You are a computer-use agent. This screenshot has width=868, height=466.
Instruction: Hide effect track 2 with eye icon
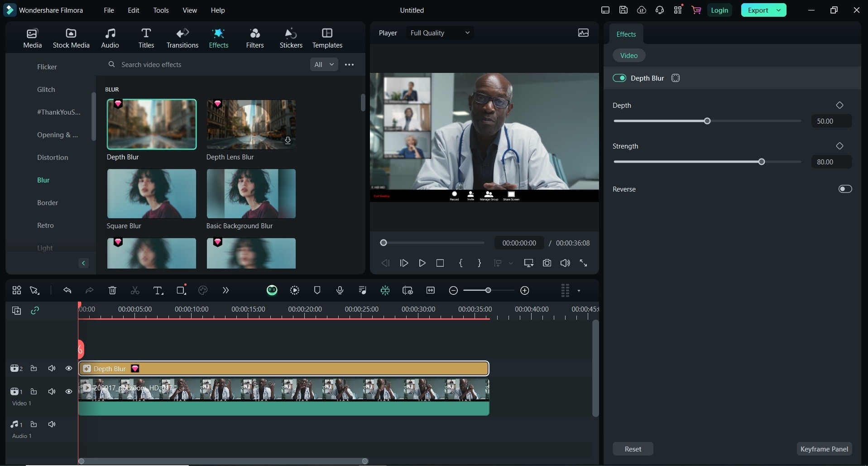click(69, 368)
